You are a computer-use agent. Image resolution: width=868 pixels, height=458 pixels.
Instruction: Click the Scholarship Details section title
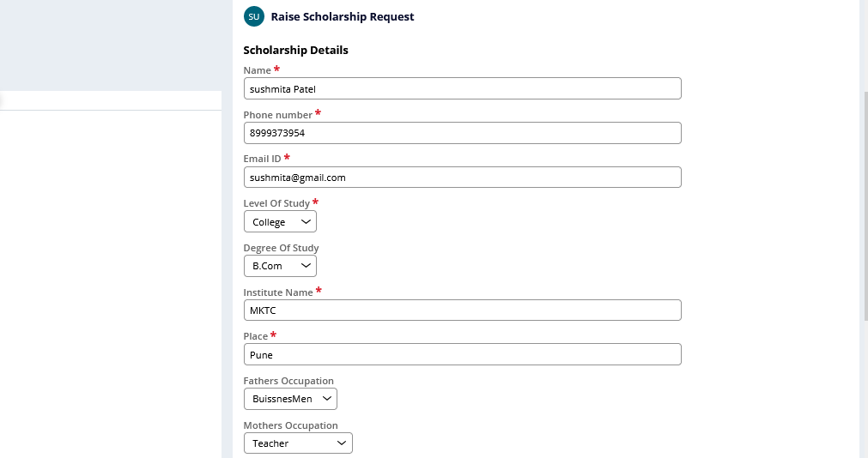coord(295,50)
